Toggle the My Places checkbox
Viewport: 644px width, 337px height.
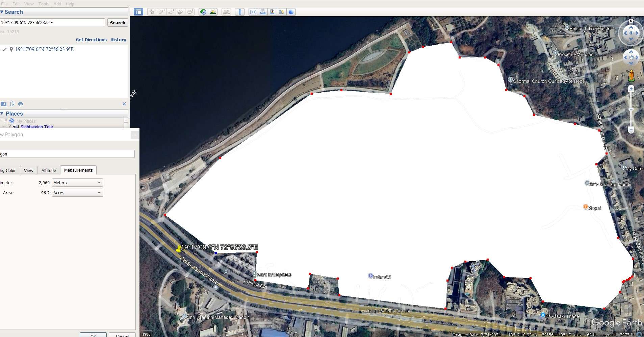coord(6,121)
